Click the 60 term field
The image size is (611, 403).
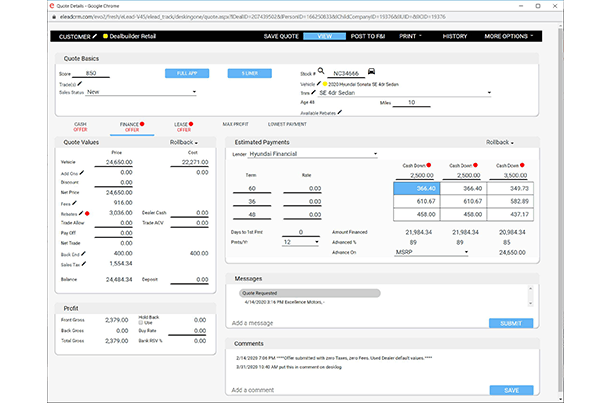(x=252, y=189)
